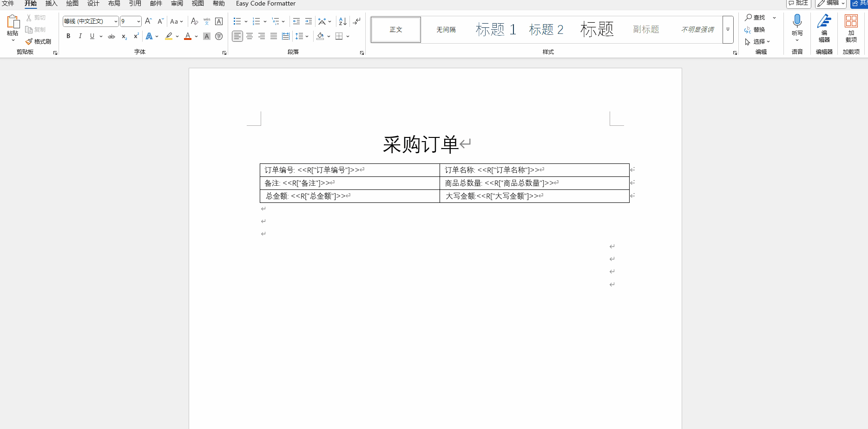Click the Clear Formatting eraser icon
Viewport: 868px width, 429px height.
point(195,21)
